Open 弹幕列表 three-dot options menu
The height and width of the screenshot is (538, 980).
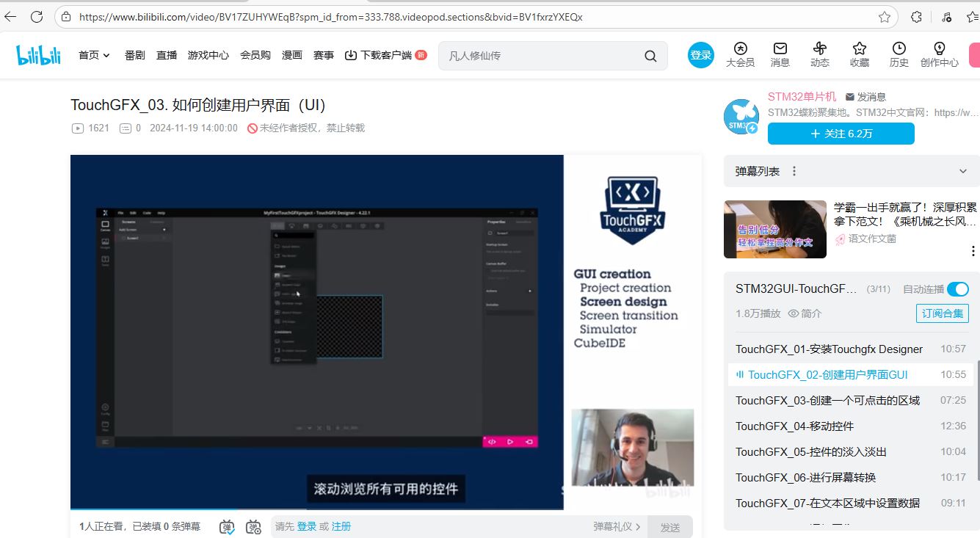794,171
